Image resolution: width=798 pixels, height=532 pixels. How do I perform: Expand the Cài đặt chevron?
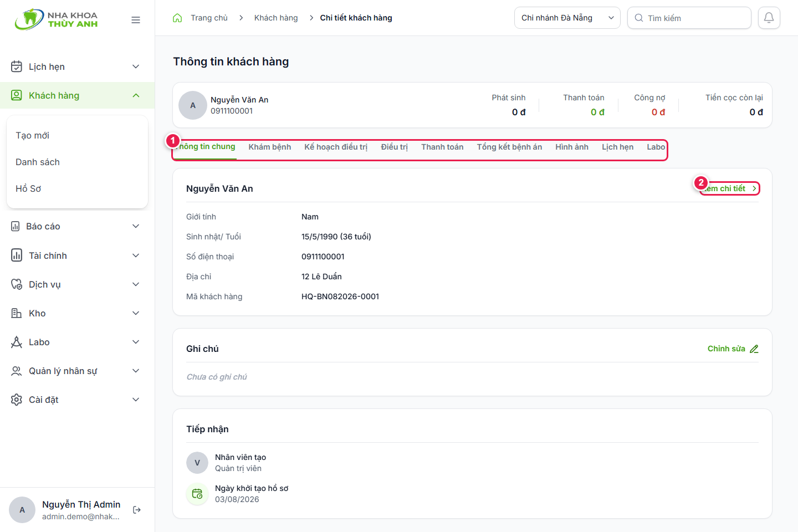[136, 400]
